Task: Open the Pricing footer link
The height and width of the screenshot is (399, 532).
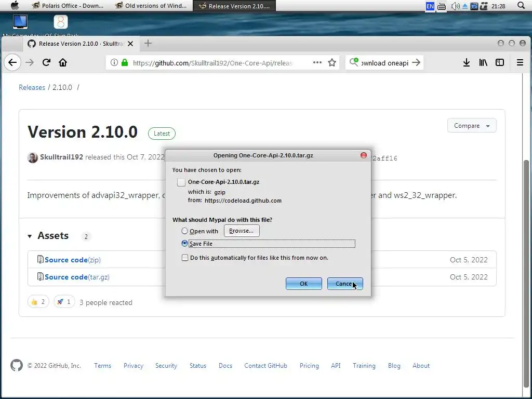Action: pos(309,365)
